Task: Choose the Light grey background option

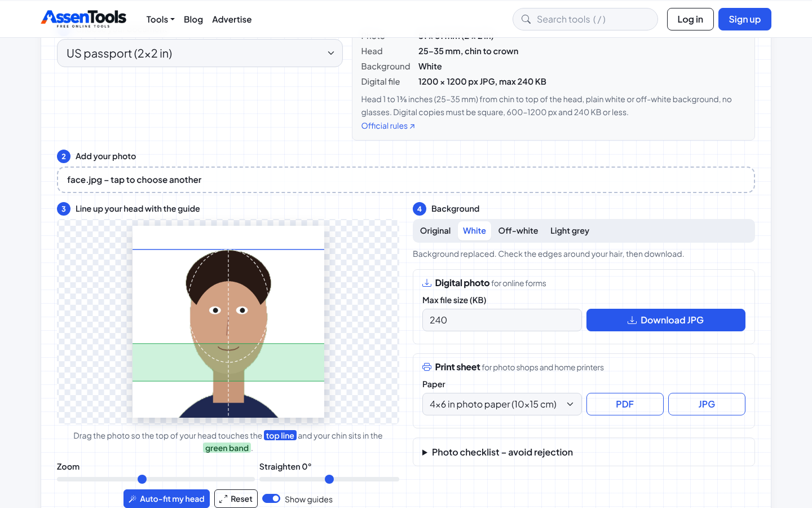Action: [570, 231]
